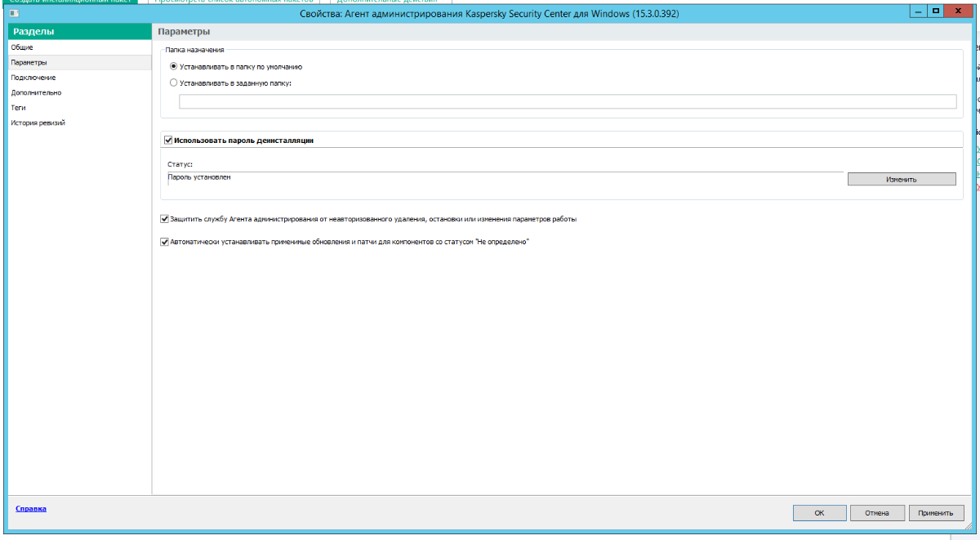The width and height of the screenshot is (980, 540).
Task: Toggle protect Agent service checkbox
Action: click(165, 219)
